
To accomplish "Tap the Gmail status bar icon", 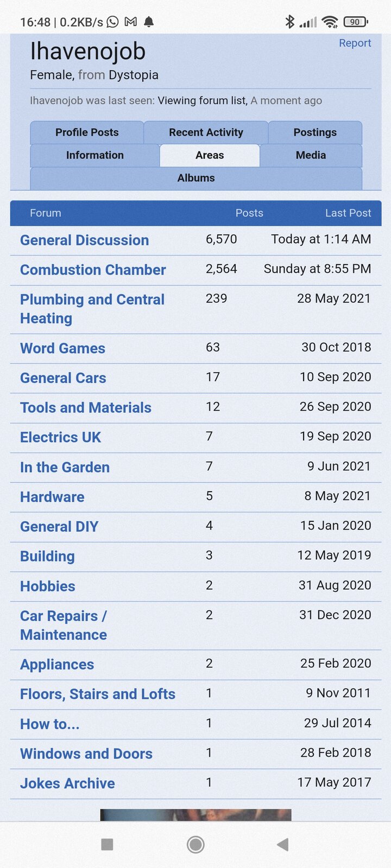I will 131,22.
